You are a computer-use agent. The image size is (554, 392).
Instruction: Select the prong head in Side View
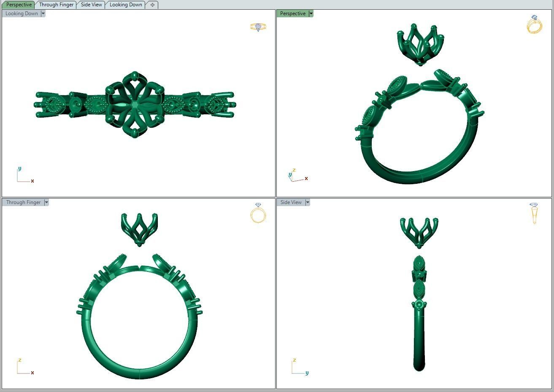419,233
